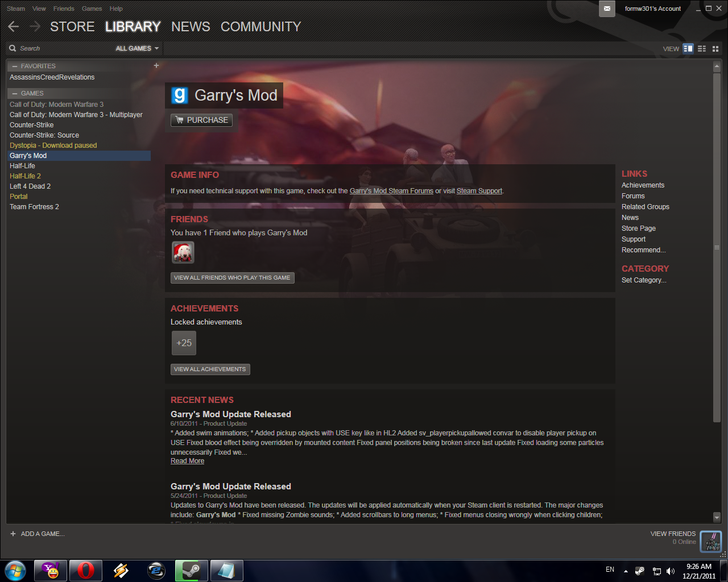Select Portal in games list

click(78, 197)
